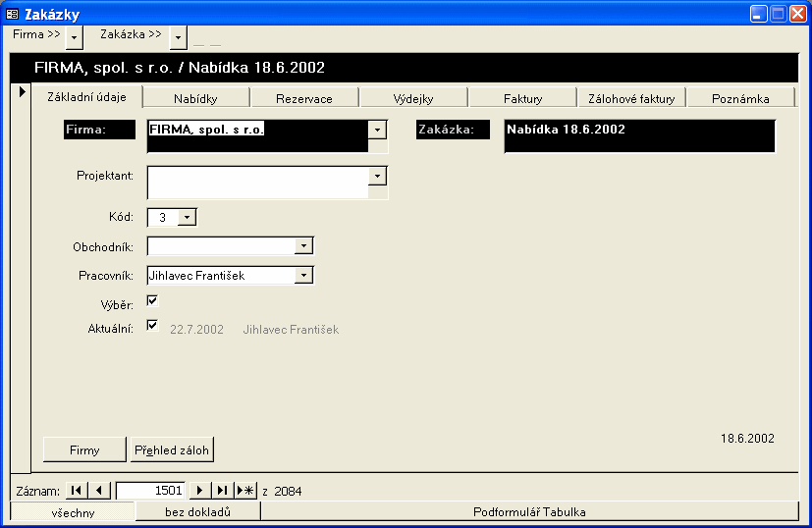Expand the Firma combo box dropdown

[378, 130]
